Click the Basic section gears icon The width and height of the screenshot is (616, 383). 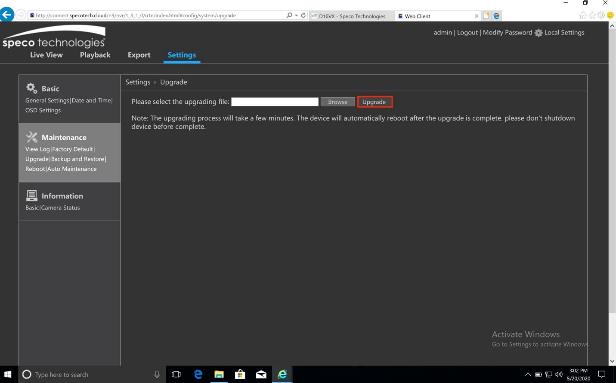[x=31, y=88]
